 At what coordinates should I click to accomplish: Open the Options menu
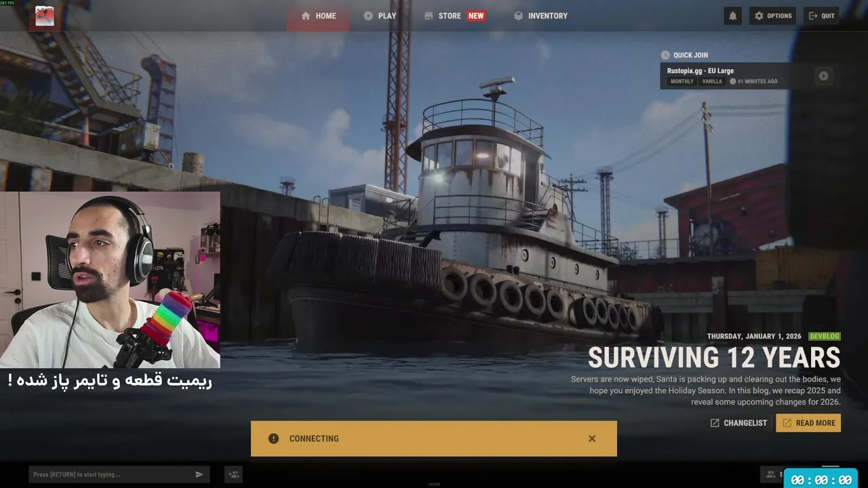772,16
